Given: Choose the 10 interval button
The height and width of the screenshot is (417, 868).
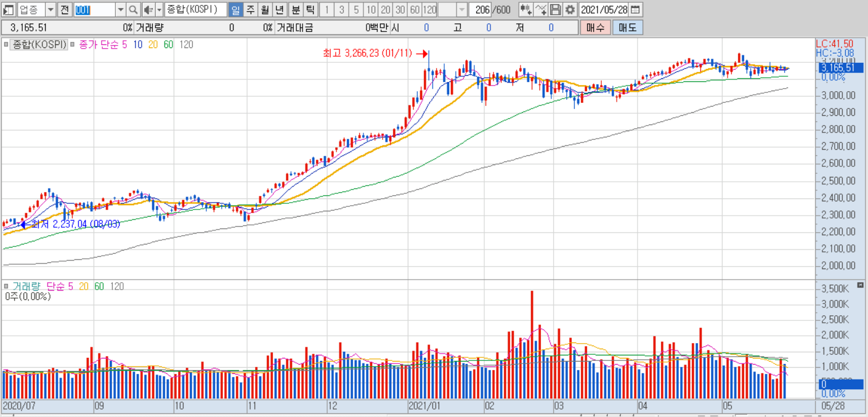Looking at the screenshot, I should [x=371, y=9].
